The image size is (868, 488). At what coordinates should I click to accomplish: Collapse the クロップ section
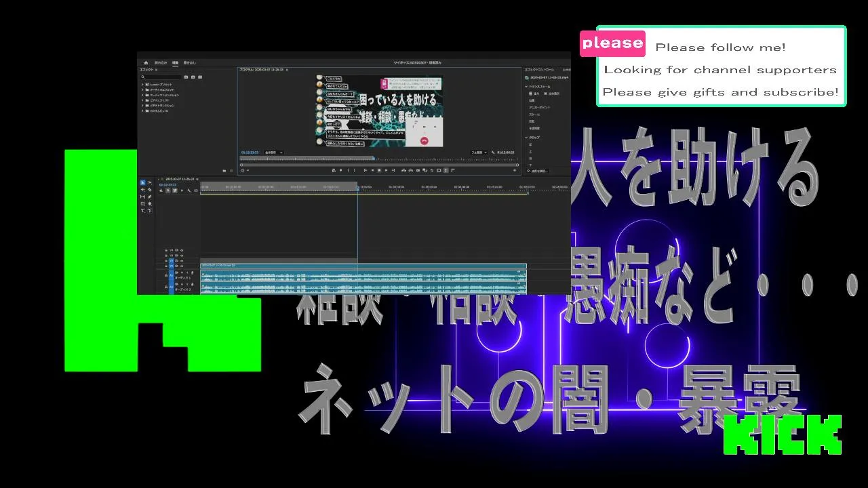click(x=526, y=138)
